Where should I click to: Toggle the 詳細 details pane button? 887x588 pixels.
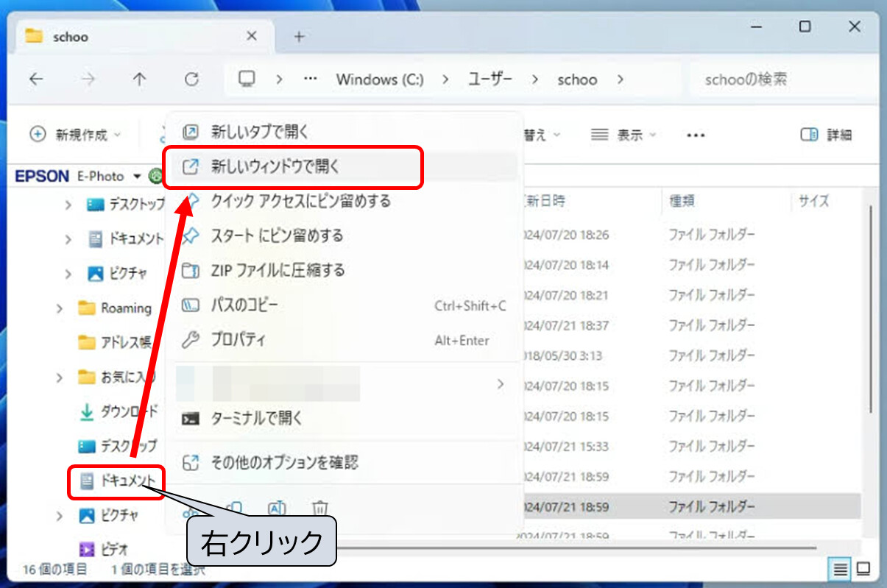[826, 135]
